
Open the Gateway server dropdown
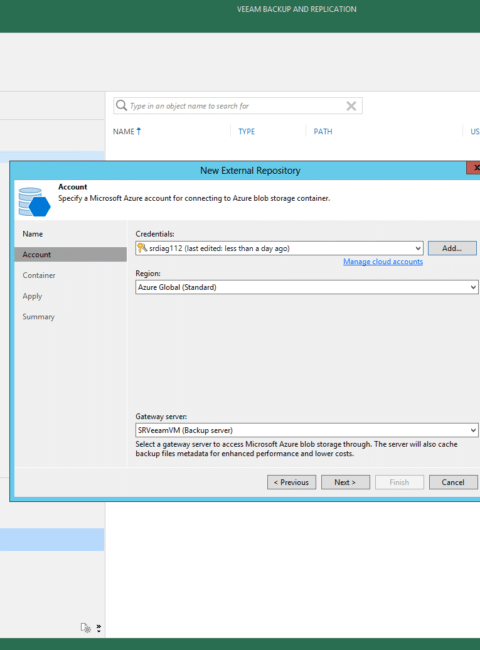tap(307, 430)
